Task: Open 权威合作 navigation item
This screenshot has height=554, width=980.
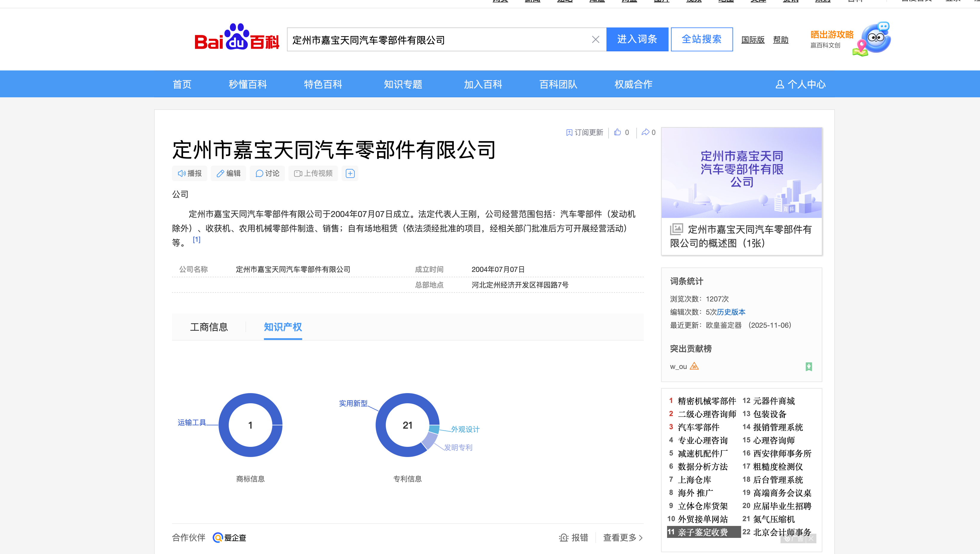Action: [634, 84]
